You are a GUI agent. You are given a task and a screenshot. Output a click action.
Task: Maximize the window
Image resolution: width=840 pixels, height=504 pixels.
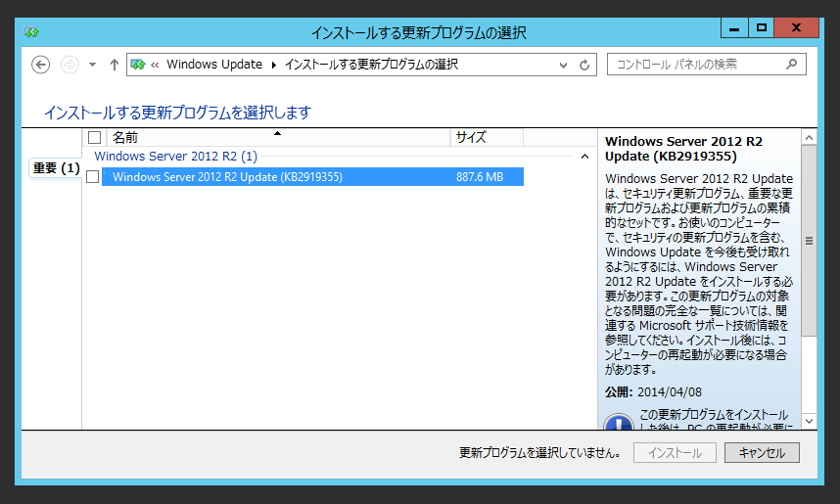(762, 27)
